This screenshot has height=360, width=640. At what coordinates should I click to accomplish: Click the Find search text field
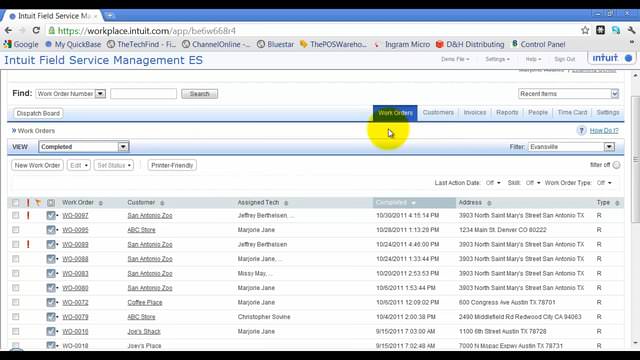point(144,94)
